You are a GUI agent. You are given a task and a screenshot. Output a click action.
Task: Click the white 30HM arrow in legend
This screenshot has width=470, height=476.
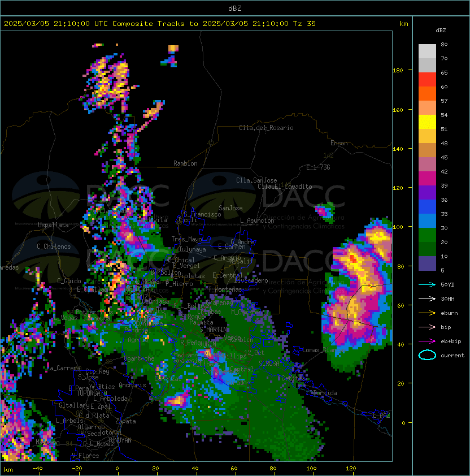pyautogui.click(x=427, y=298)
